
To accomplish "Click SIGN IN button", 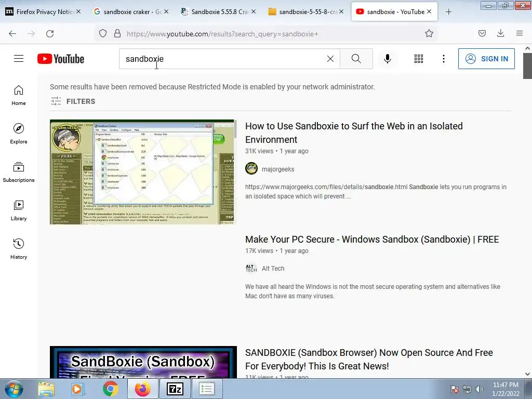I will 486,59.
